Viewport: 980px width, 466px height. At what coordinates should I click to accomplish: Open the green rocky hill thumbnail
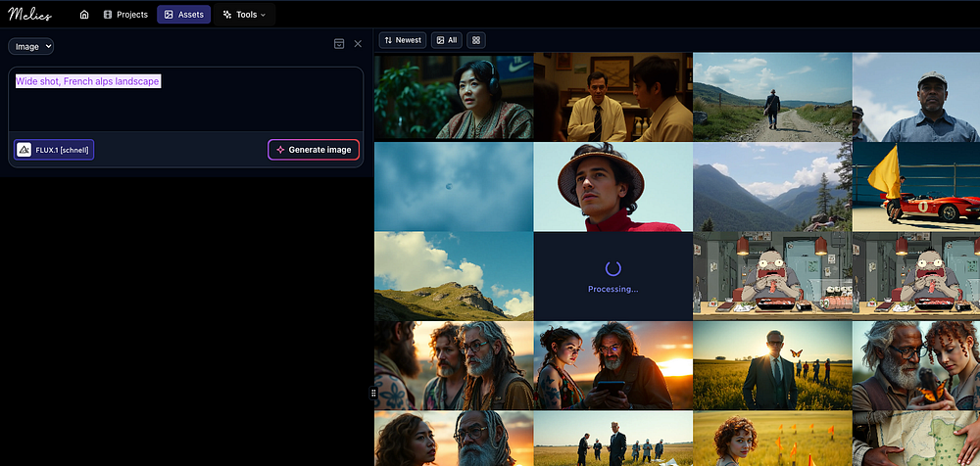(454, 276)
